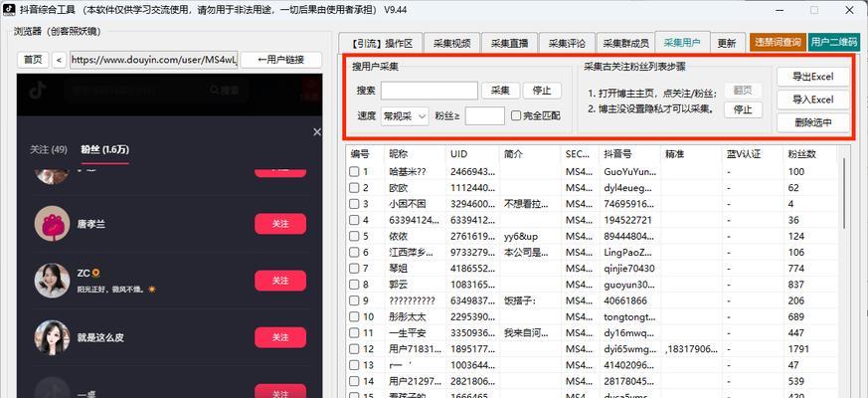868x398 pixels.
Task: Switch to the 【引流】操作区 tab
Action: 381,43
